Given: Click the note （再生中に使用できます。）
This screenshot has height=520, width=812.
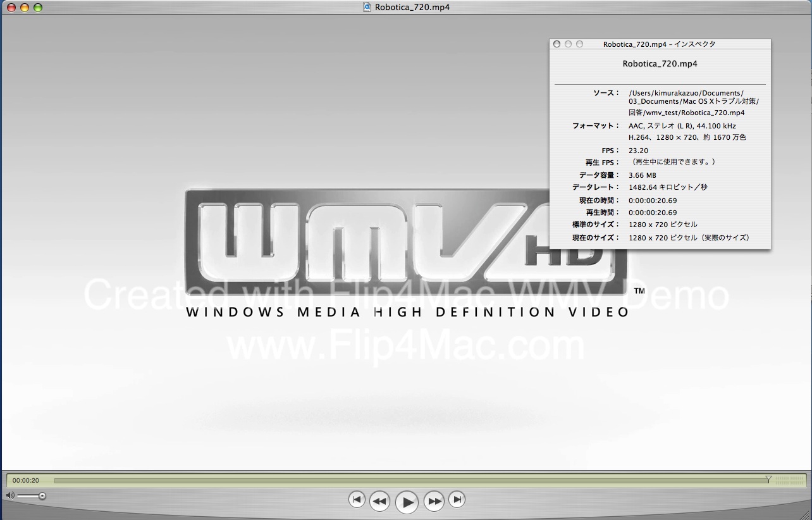Looking at the screenshot, I should (x=672, y=162).
